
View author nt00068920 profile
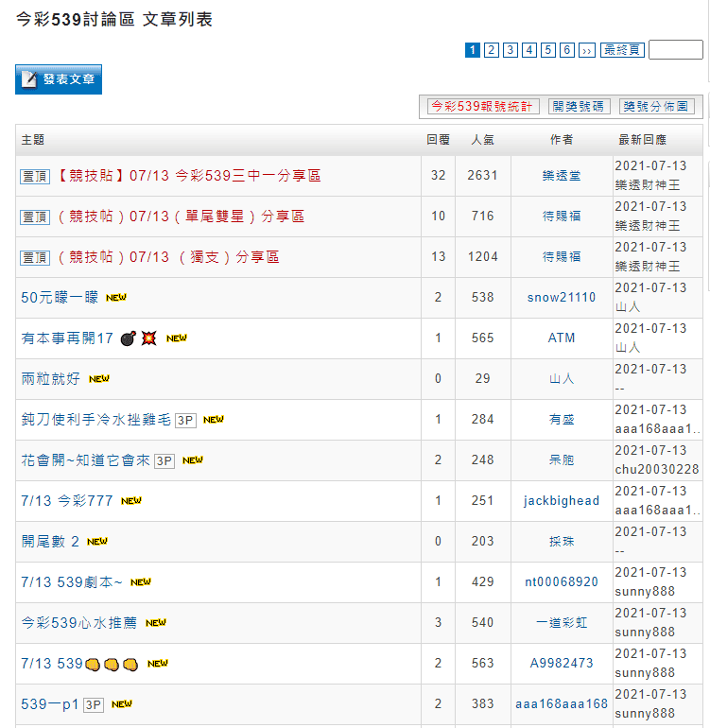pos(562,581)
